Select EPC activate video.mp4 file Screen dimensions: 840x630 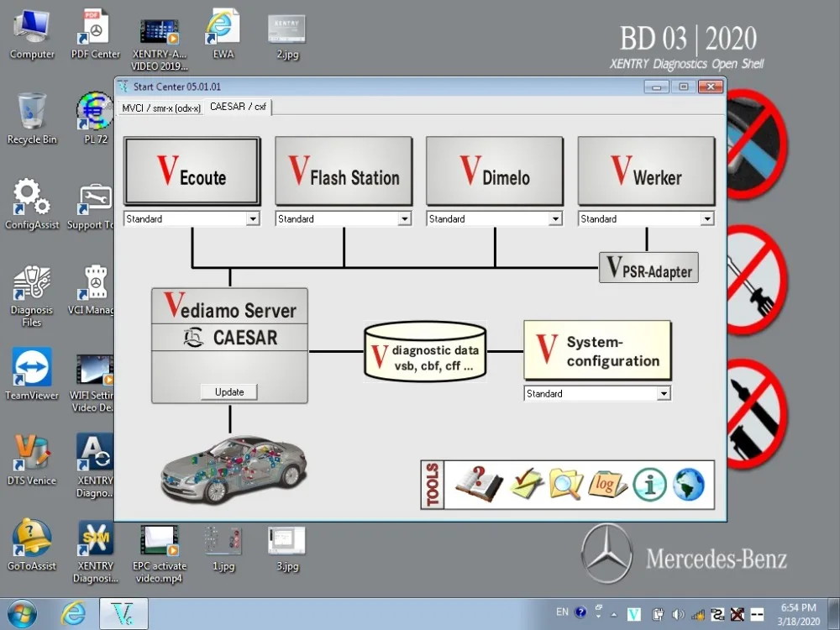coord(159,554)
